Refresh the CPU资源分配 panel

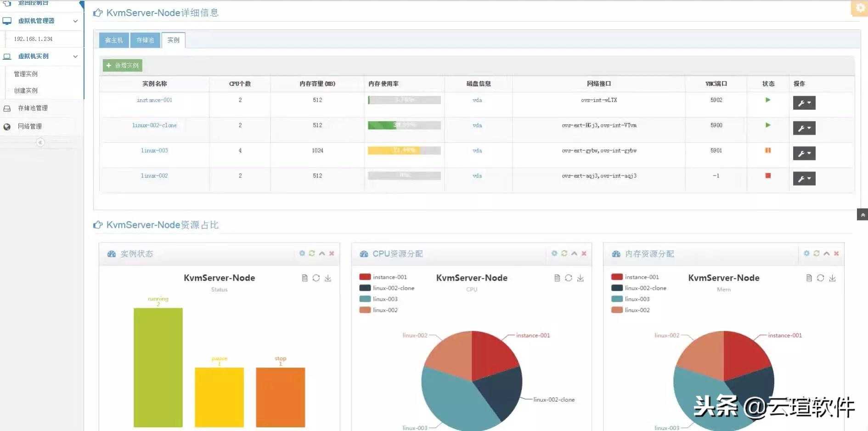pyautogui.click(x=564, y=253)
